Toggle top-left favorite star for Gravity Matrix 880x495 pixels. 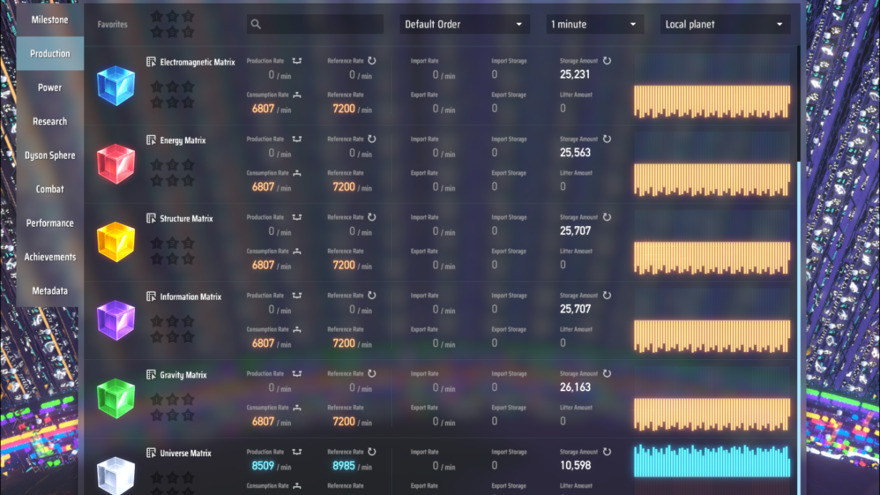156,400
